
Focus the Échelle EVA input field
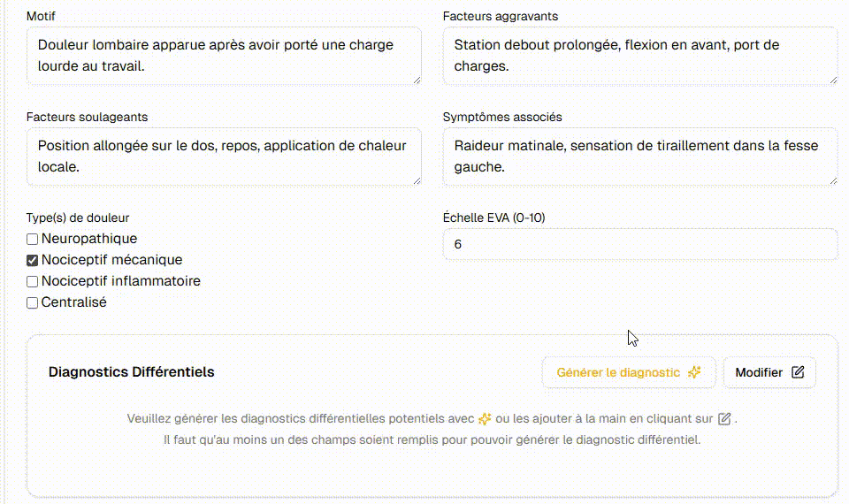[x=639, y=244]
